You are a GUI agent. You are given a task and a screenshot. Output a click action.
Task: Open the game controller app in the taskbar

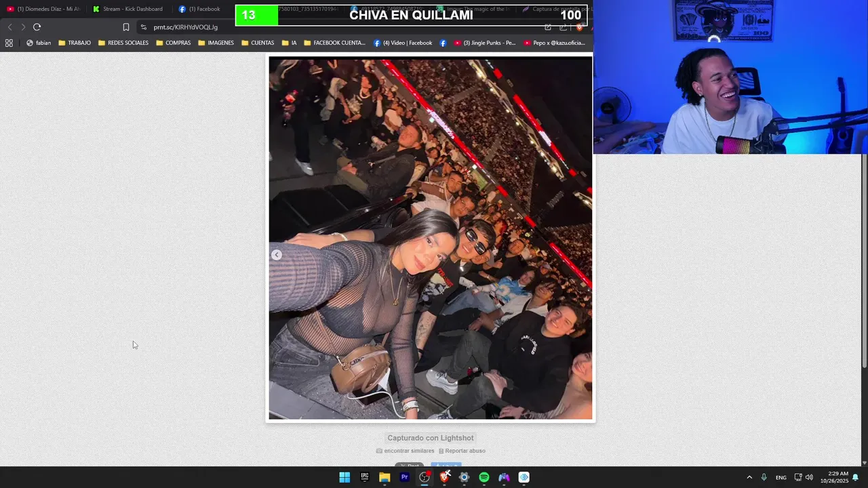tap(504, 477)
